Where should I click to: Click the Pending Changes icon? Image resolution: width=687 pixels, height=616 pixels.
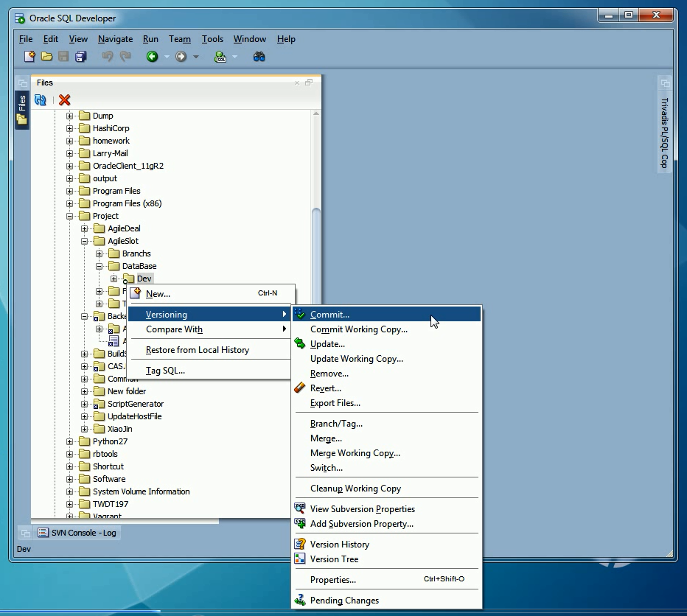click(300, 601)
